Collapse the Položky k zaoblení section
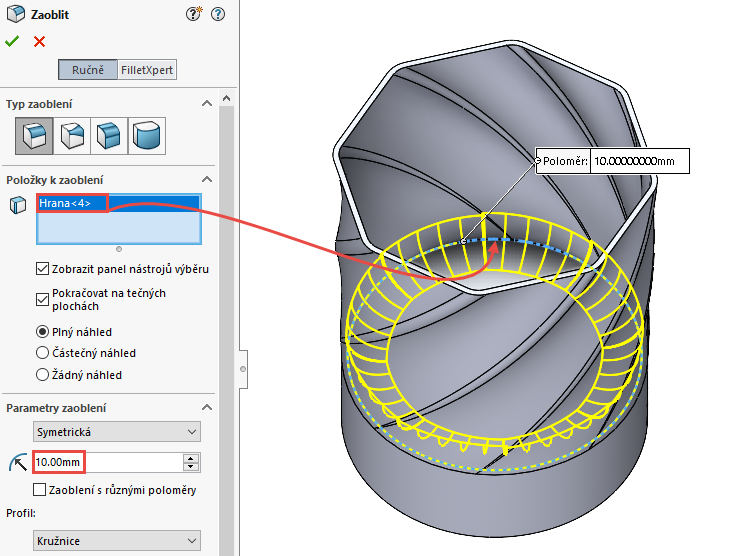750x556 pixels. click(207, 179)
